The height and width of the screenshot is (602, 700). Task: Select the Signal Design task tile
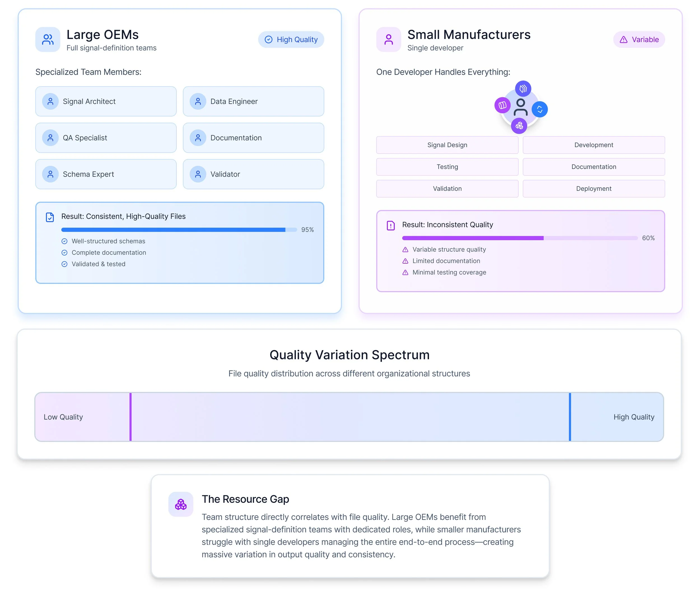coord(447,145)
